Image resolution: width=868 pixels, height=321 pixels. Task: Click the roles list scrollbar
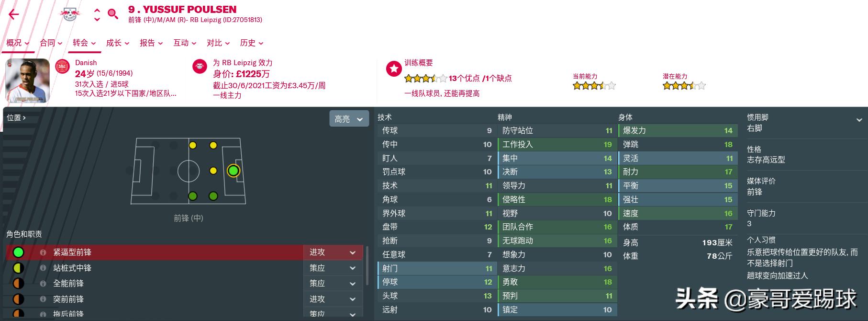tap(367, 266)
